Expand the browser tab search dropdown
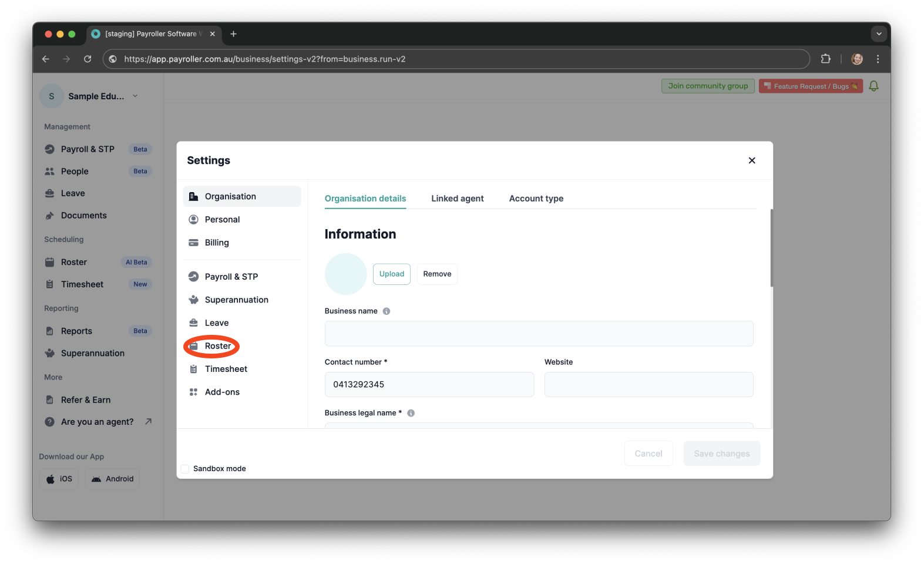 [x=879, y=34]
